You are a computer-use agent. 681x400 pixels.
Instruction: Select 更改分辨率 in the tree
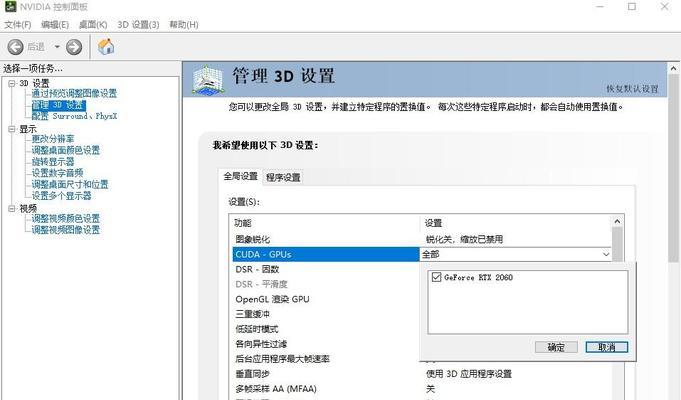(53, 139)
